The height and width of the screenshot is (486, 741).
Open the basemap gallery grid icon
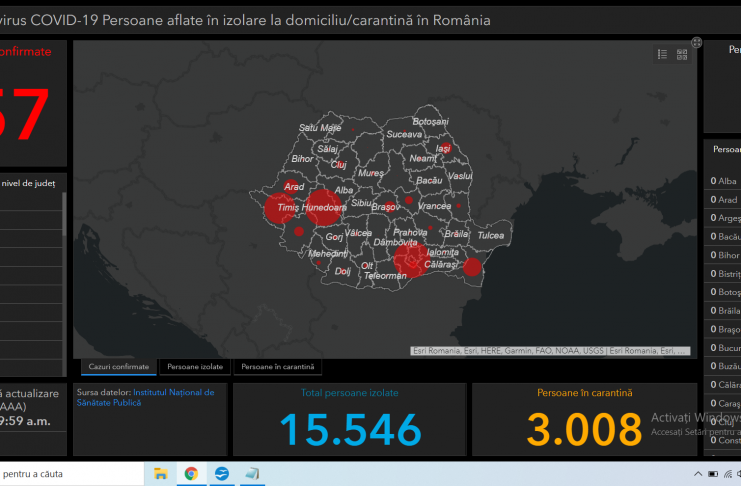pyautogui.click(x=682, y=55)
